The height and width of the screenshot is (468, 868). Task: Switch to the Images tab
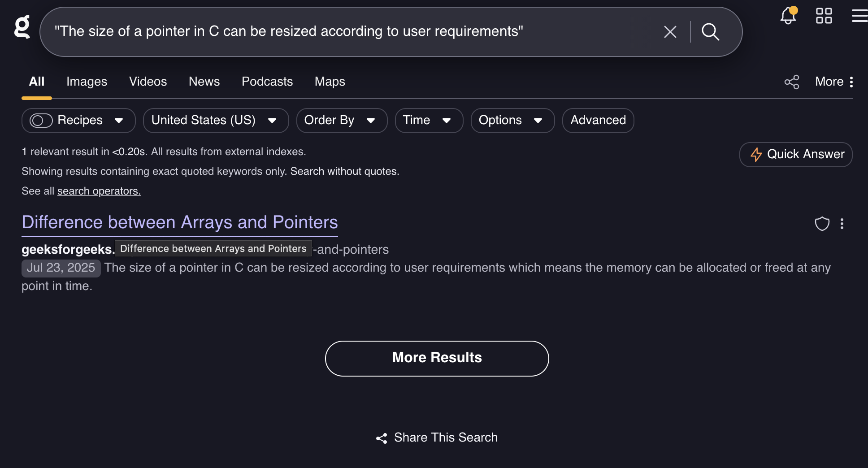[x=87, y=82]
